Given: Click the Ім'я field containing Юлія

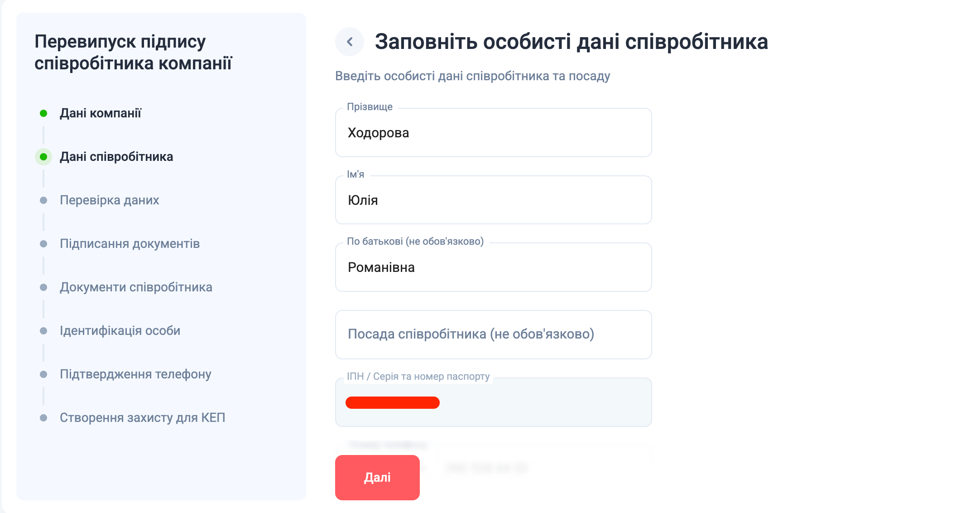Looking at the screenshot, I should (x=494, y=200).
